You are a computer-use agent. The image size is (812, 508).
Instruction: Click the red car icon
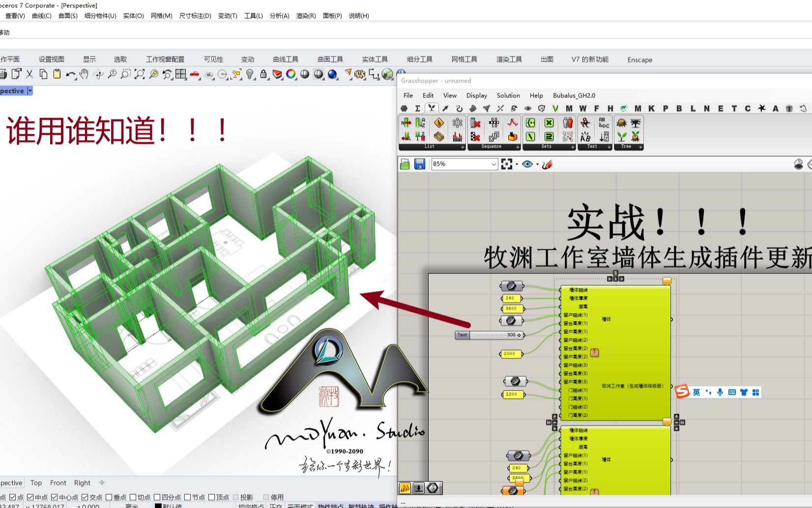(x=195, y=74)
